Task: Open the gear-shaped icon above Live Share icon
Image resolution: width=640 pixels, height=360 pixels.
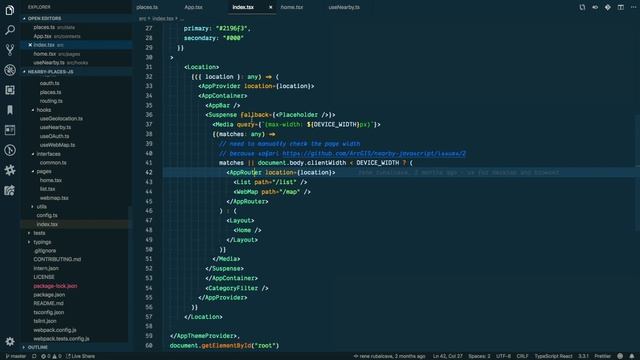Action: click(x=10, y=170)
